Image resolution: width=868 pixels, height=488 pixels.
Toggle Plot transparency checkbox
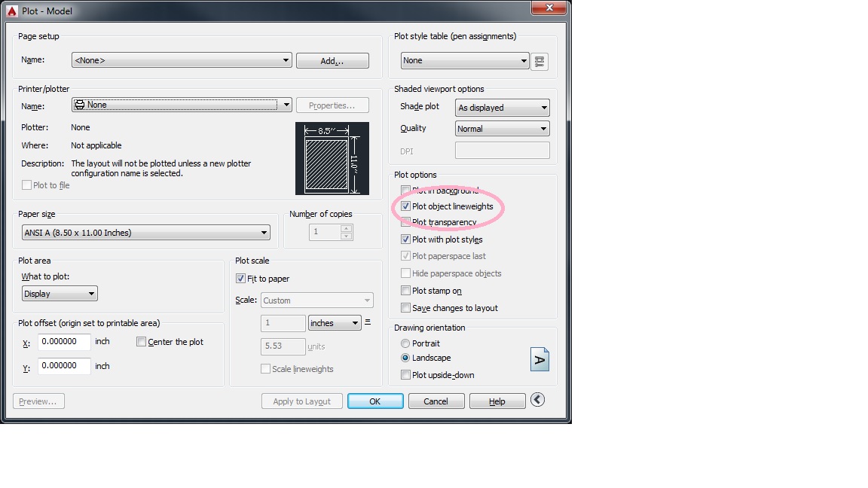[406, 222]
